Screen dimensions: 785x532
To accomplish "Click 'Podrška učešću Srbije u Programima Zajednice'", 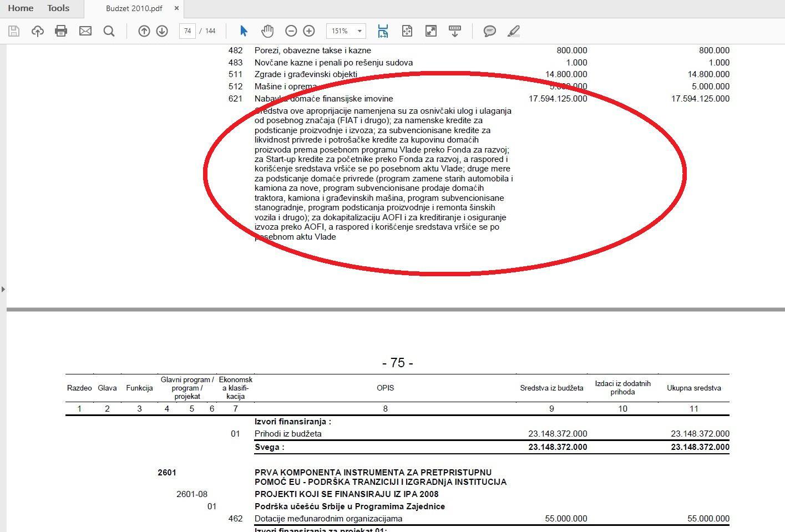I will [350, 506].
